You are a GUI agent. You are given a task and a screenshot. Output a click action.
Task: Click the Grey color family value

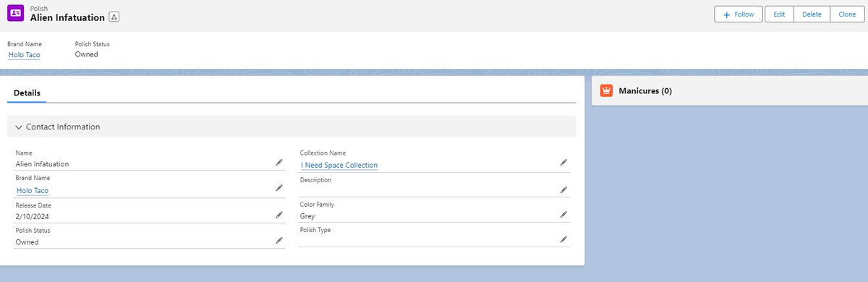coord(307,215)
